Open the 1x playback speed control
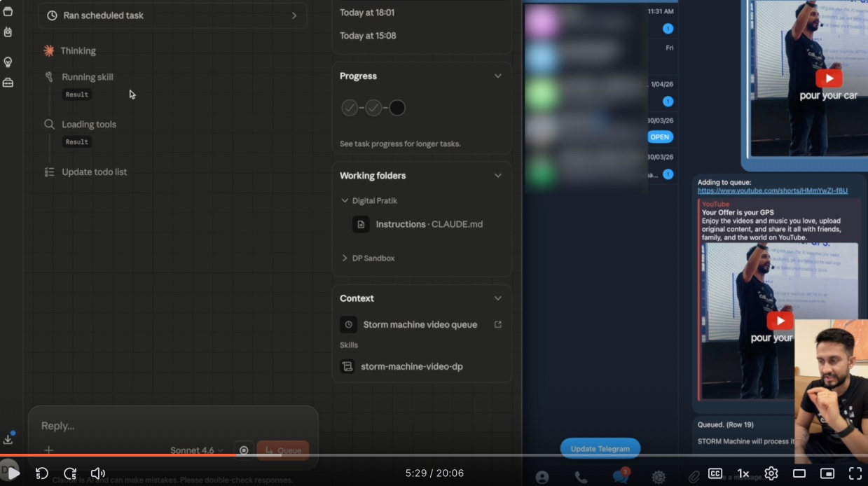 click(743, 473)
